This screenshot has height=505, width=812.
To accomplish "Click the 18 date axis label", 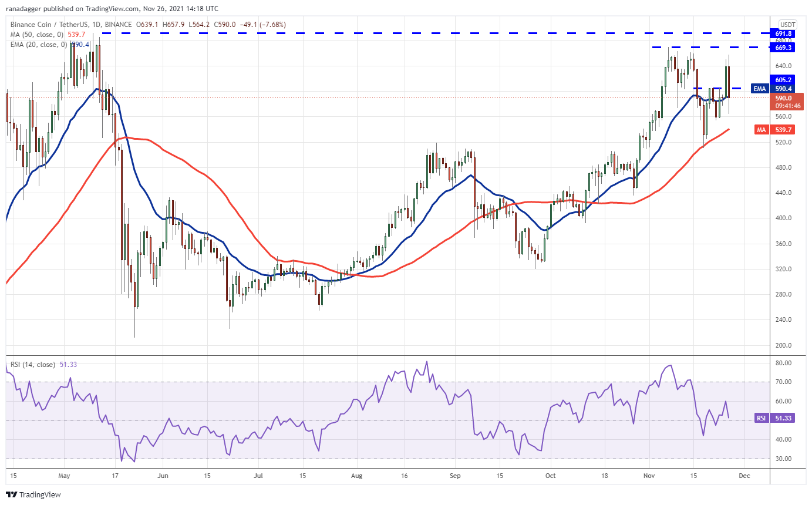I will pyautogui.click(x=604, y=476).
